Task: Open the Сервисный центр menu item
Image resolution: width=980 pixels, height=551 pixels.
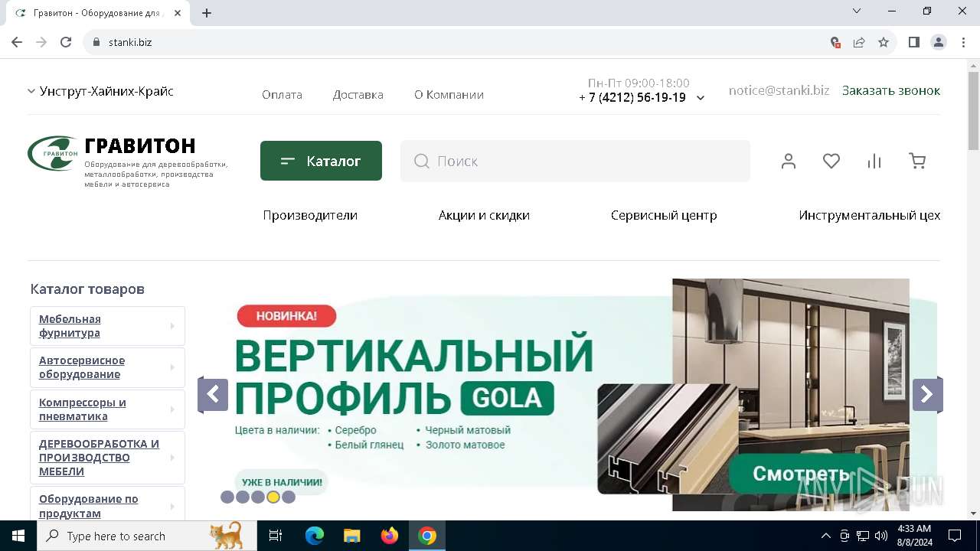Action: point(664,215)
